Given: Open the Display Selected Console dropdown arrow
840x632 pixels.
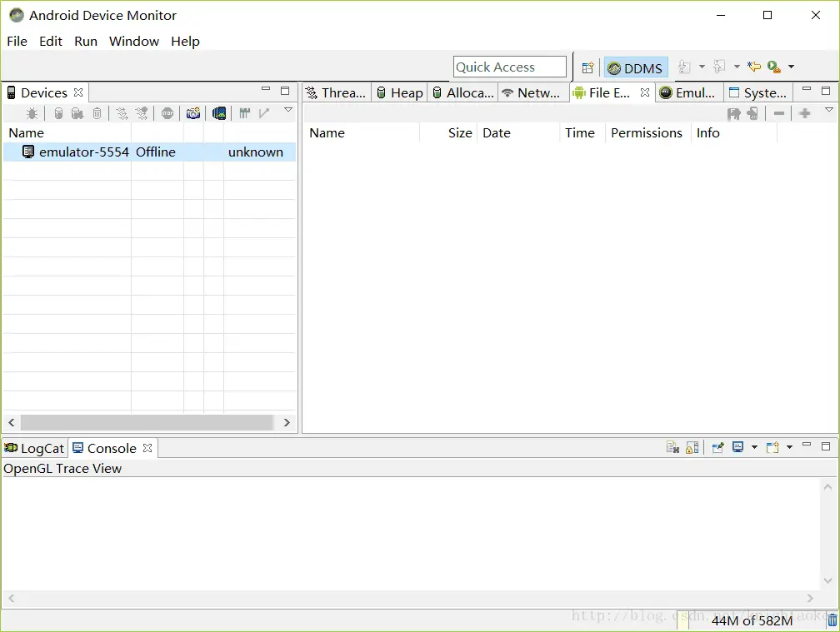Looking at the screenshot, I should (754, 447).
